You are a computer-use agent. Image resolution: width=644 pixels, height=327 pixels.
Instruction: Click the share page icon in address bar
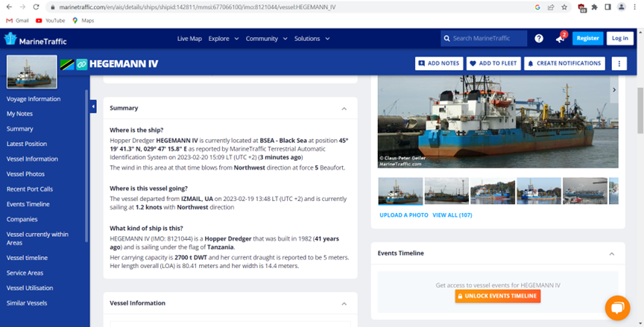[x=551, y=7]
